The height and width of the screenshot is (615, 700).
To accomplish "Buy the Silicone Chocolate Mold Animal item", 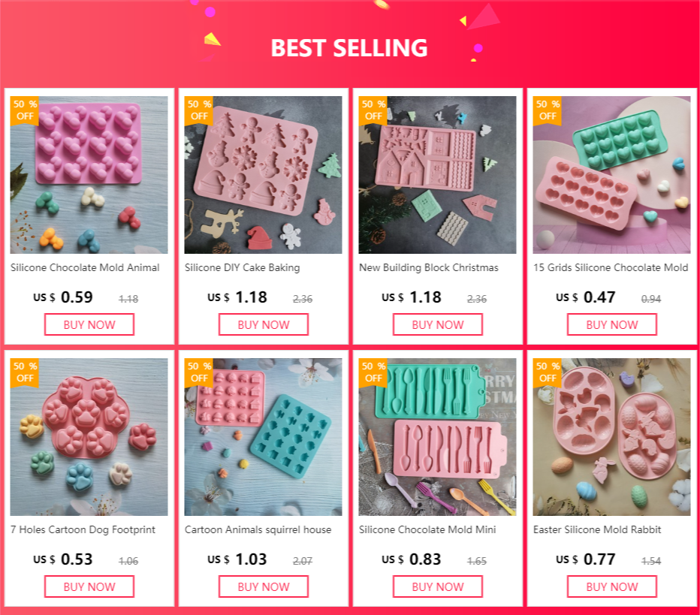I will tap(89, 324).
